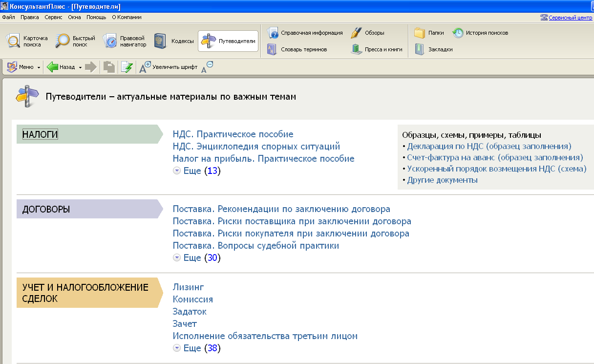Open Налог на прибыль. Практическое пособие

[264, 158]
